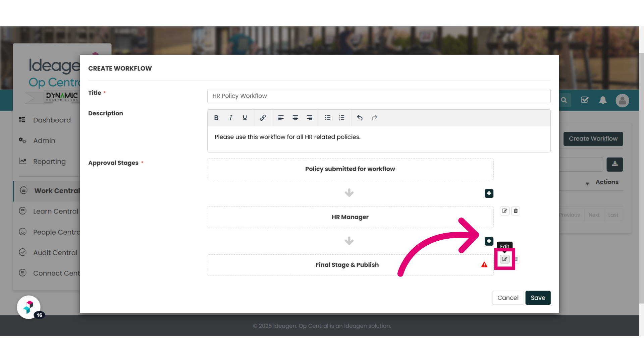Select the HR Manager stage box
Viewport: 644px width, 362px height.
(350, 217)
